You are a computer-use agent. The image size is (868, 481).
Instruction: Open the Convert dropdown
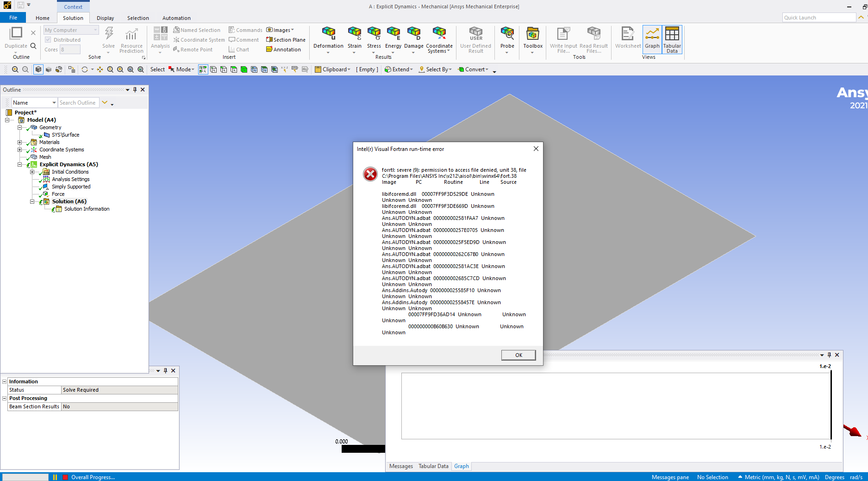(473, 69)
